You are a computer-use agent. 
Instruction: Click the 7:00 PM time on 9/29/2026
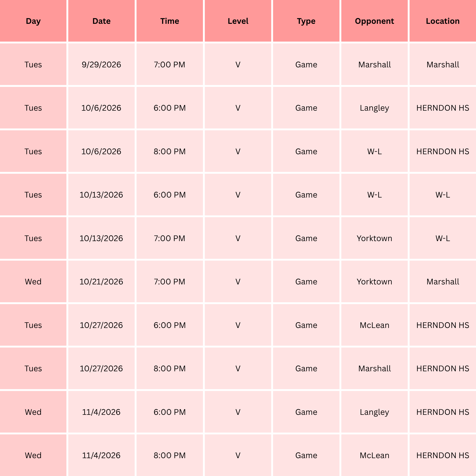169,64
